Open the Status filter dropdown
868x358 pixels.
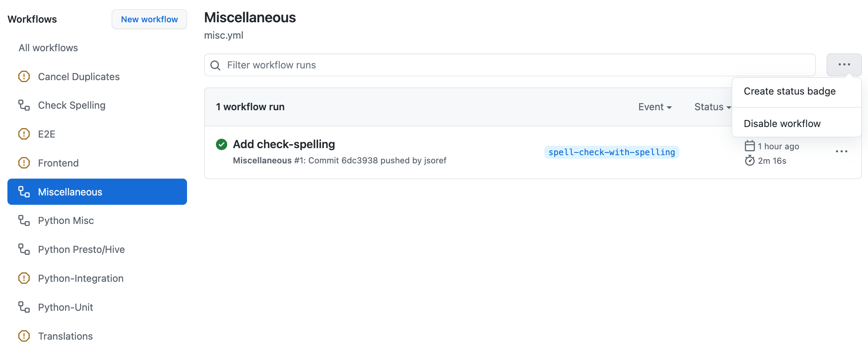713,107
